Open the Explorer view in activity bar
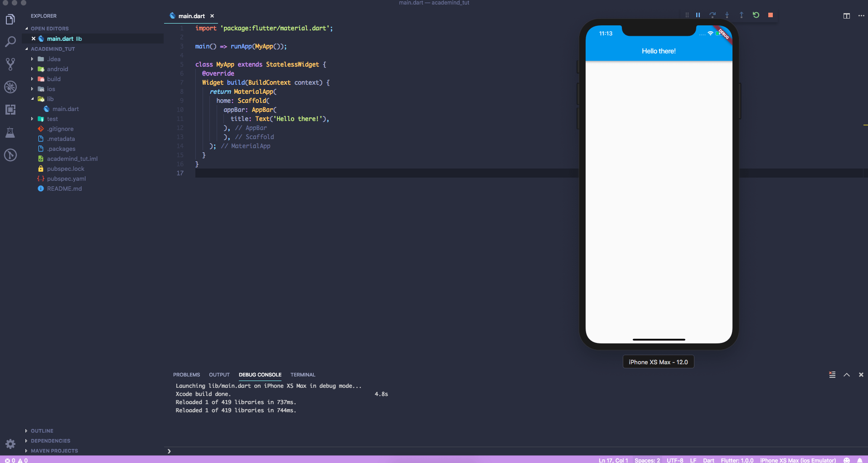 tap(10, 19)
